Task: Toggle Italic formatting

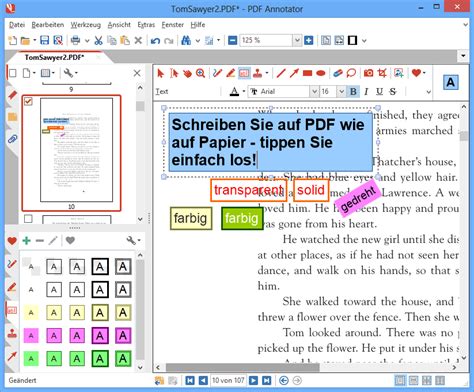Action: (366, 91)
